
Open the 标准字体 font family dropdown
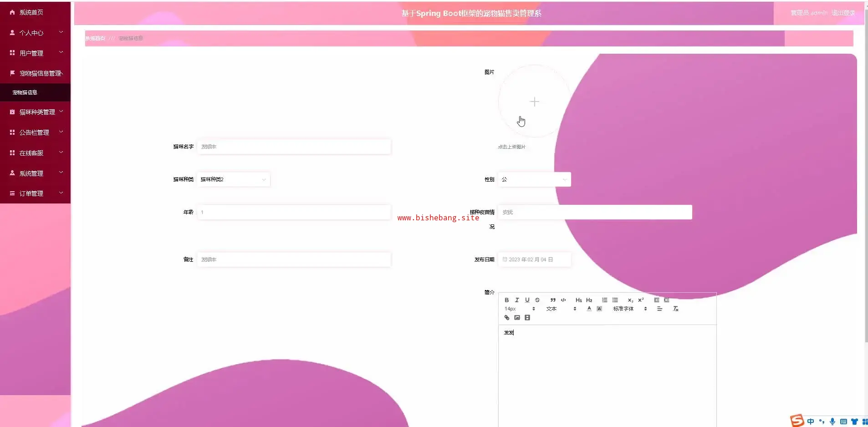coord(630,309)
